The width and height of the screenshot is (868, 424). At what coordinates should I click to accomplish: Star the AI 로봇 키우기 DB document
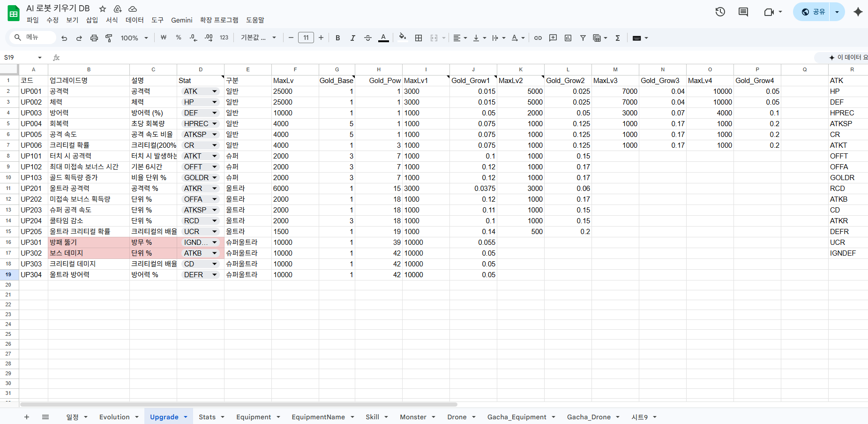(x=103, y=9)
